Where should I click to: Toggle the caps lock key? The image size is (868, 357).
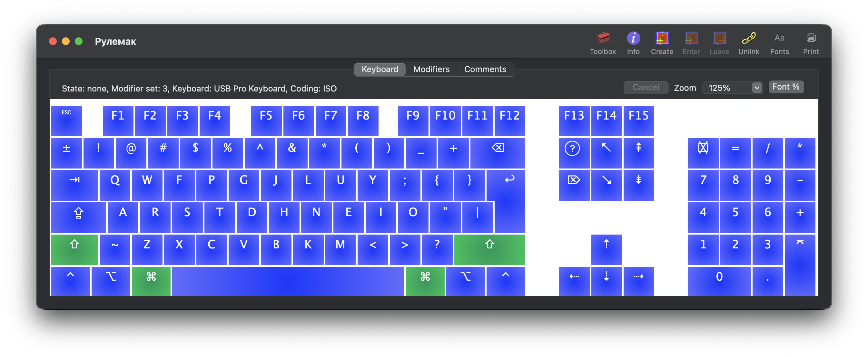[78, 217]
